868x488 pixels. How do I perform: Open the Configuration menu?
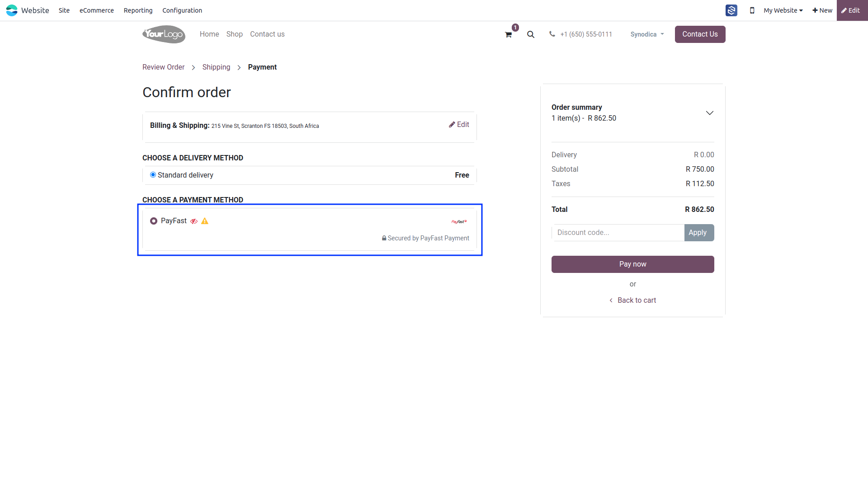(182, 10)
